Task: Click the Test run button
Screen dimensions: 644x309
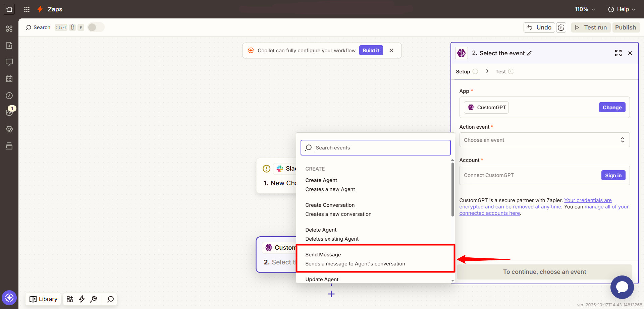Action: [591, 27]
